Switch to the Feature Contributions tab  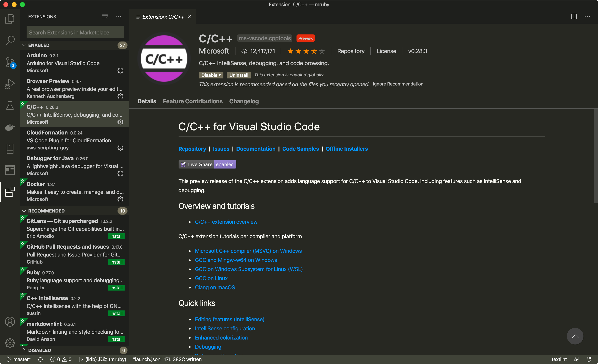(x=192, y=101)
